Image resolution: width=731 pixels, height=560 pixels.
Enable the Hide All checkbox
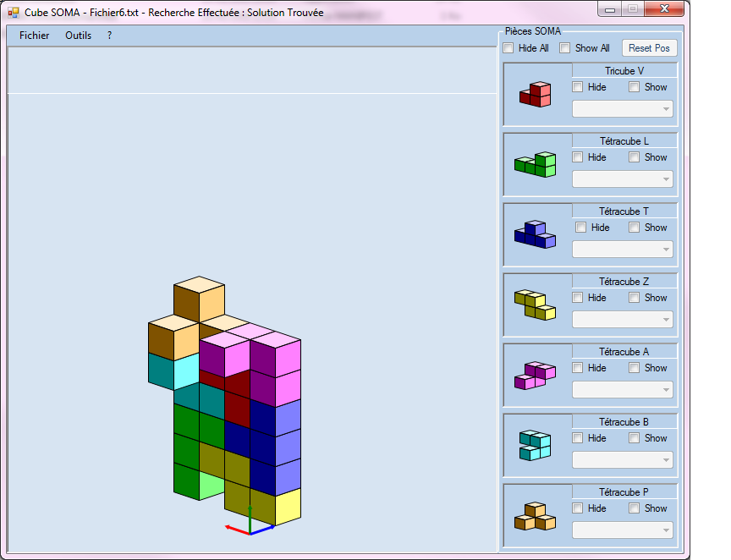click(508, 48)
